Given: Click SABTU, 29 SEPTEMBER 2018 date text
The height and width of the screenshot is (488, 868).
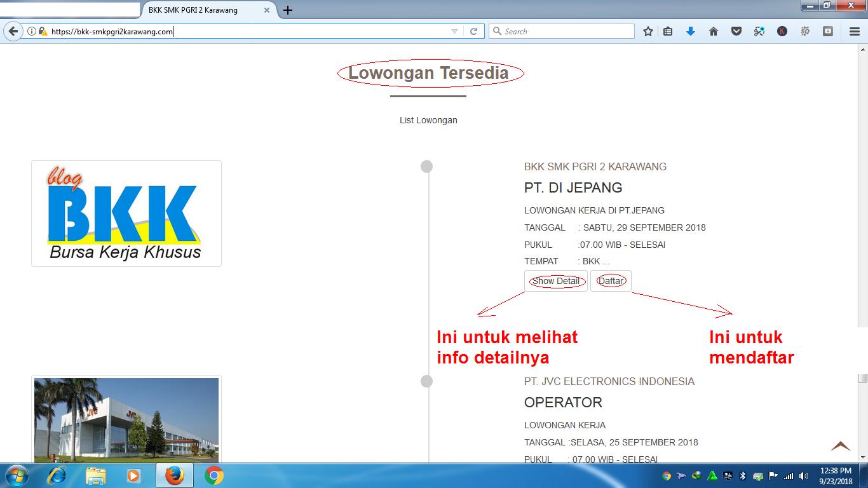Looking at the screenshot, I should pyautogui.click(x=644, y=227).
